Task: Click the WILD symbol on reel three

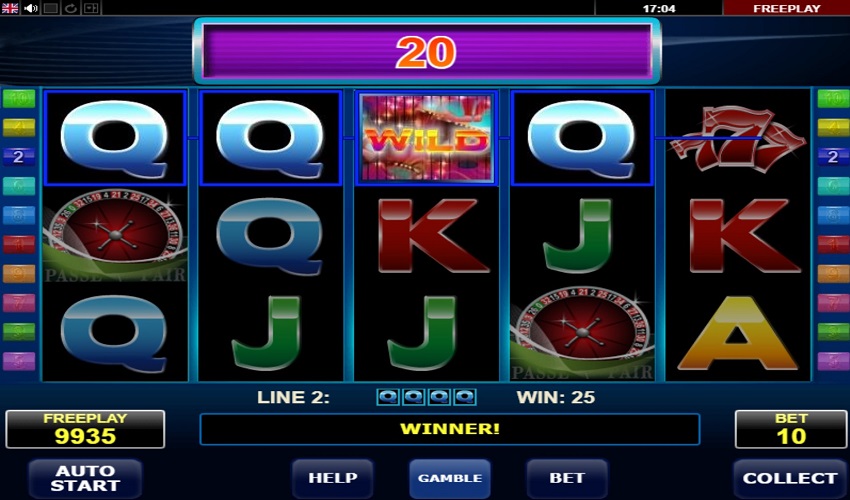Action: click(x=426, y=138)
